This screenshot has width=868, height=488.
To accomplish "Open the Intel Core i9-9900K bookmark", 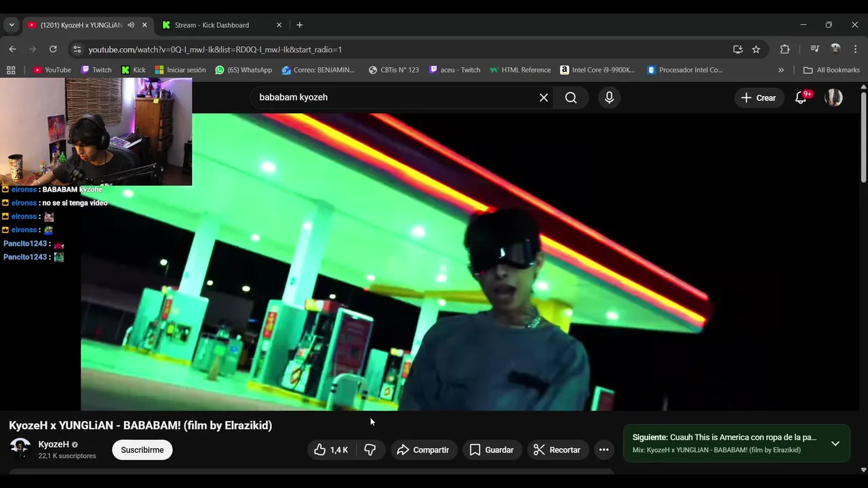I will click(598, 70).
